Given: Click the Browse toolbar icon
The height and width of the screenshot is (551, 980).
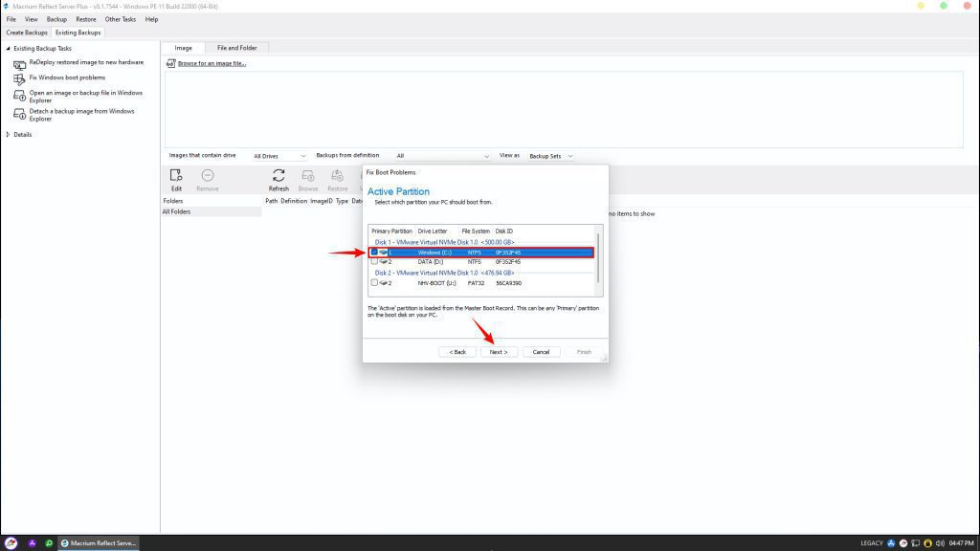Looking at the screenshot, I should (x=307, y=176).
